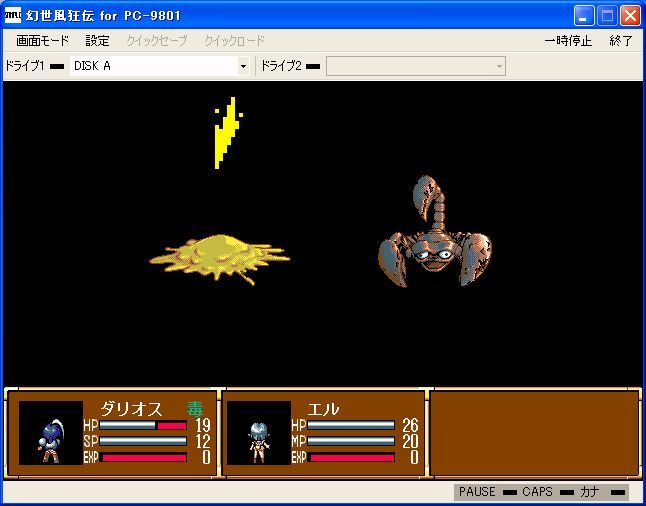Screen dimensions: 646x506
Task: Click the green 毒 poison status icon
Action: coord(194,409)
